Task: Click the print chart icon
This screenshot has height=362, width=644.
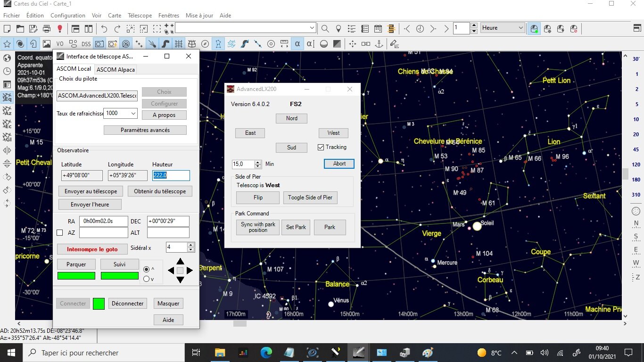Action: 46,29
